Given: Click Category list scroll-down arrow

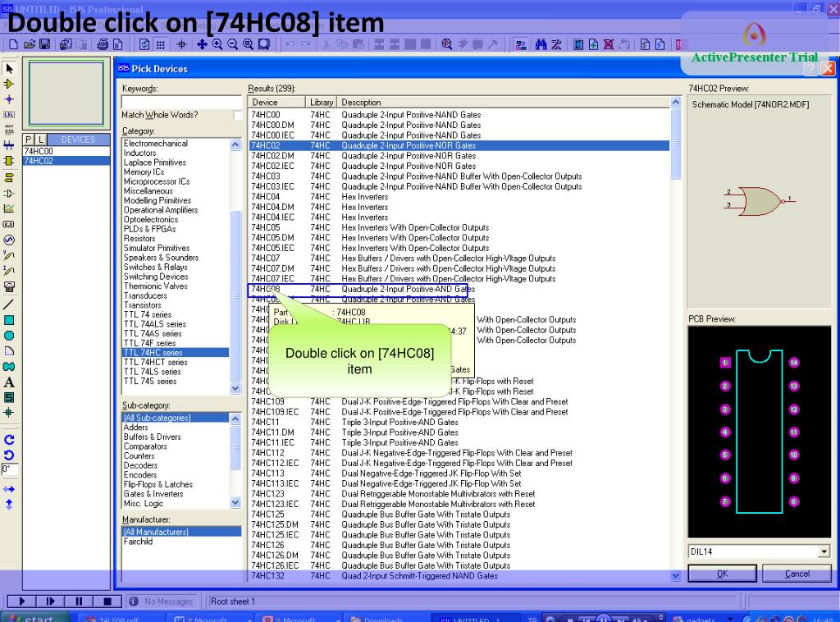Looking at the screenshot, I should coord(235,388).
